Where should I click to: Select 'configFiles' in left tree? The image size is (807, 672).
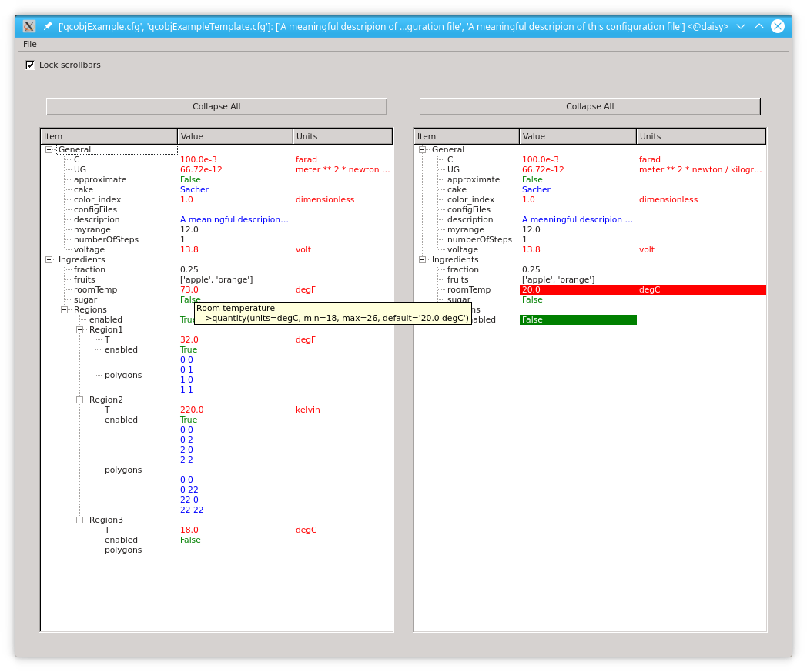pos(95,210)
